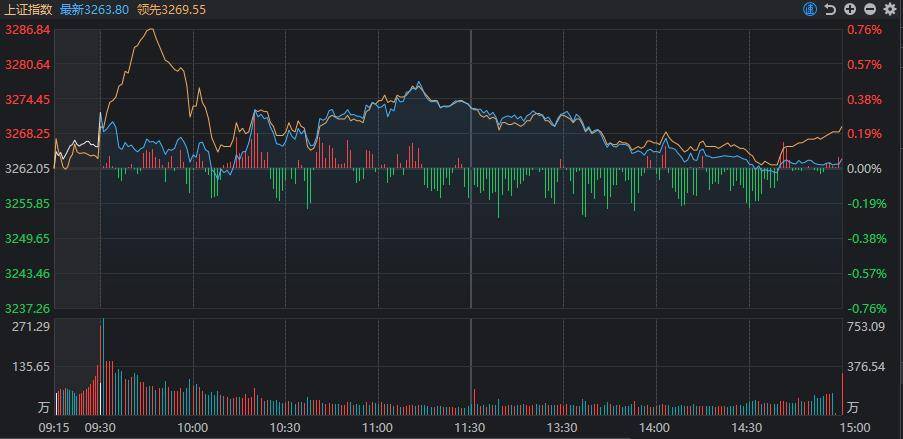Click the 3262.05 previous close price label
903x439 pixels.
pyautogui.click(x=27, y=169)
